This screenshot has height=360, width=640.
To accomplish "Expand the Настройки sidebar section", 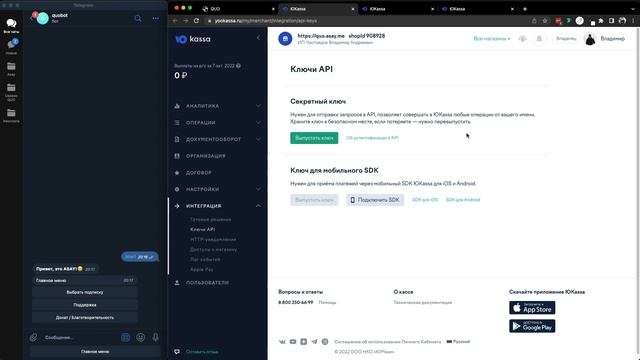I will (x=217, y=189).
